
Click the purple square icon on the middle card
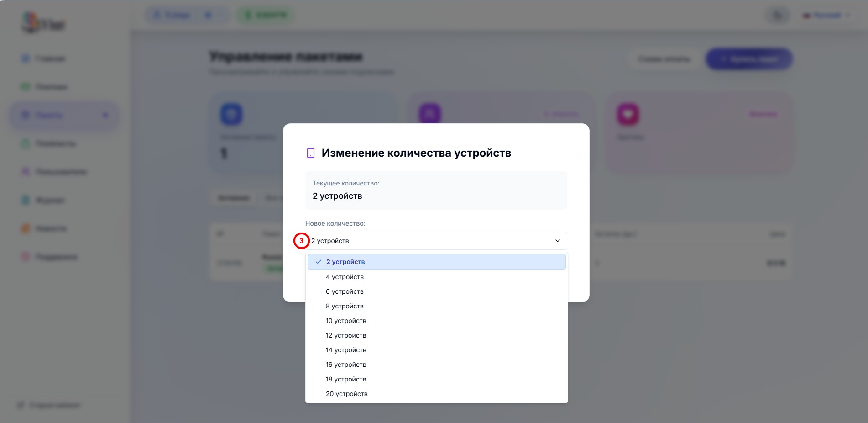click(x=430, y=114)
